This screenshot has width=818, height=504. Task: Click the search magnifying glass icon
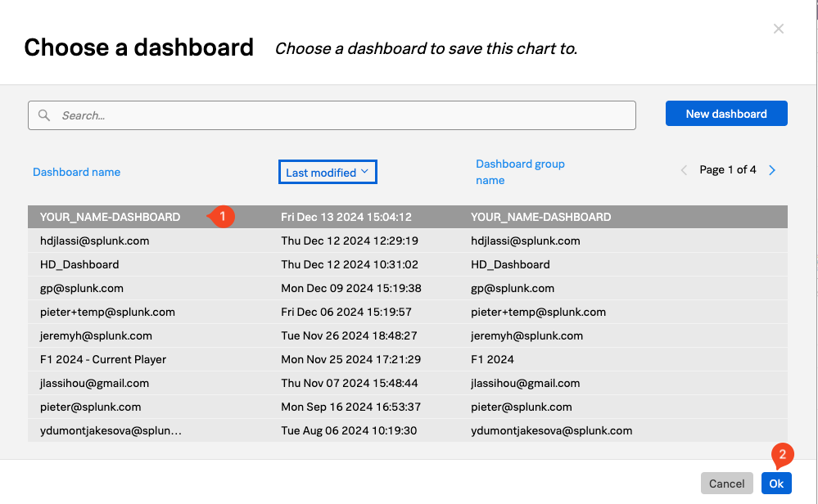44,115
